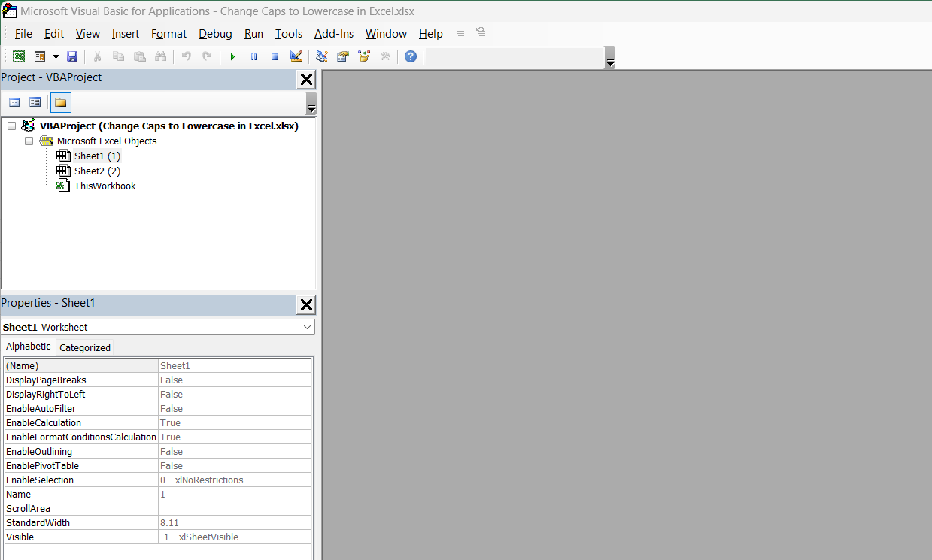Open the Help menu

[431, 34]
